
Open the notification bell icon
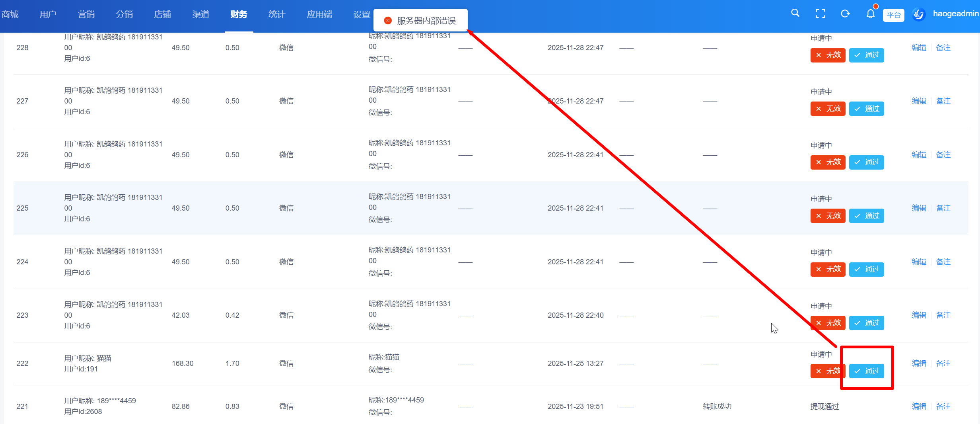coord(870,14)
